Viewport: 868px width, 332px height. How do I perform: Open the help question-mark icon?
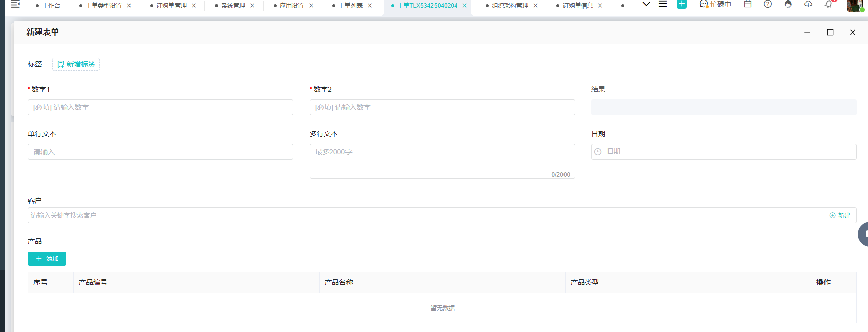[768, 4]
